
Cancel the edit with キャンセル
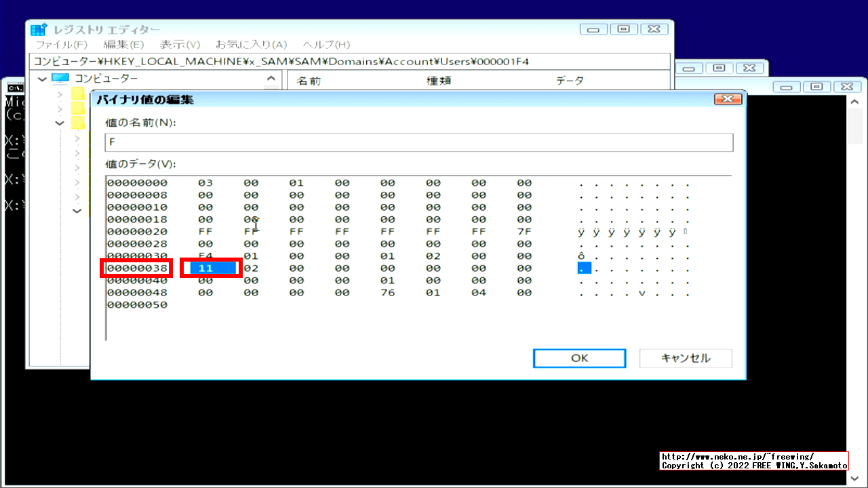(x=685, y=358)
